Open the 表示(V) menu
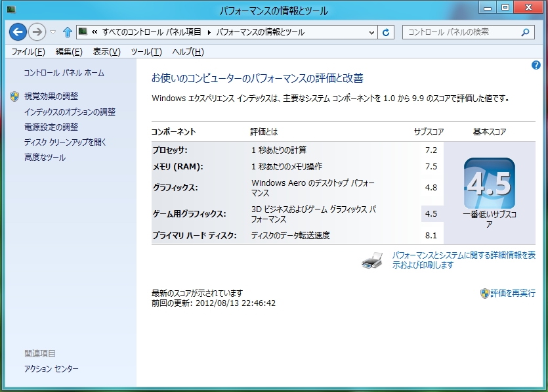The image size is (548, 392). pos(106,52)
